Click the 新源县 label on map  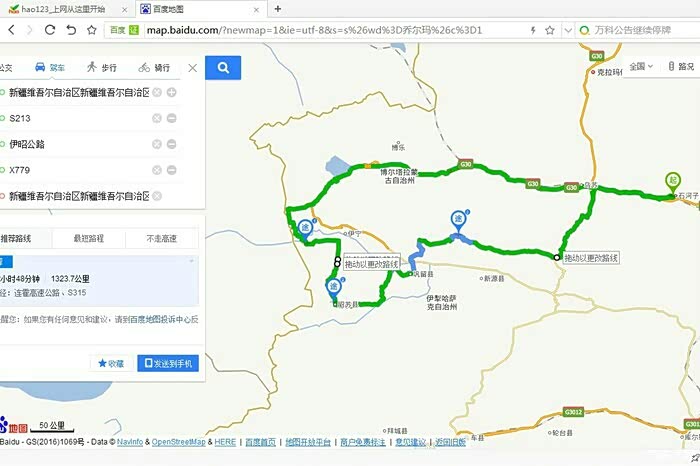pos(493,278)
